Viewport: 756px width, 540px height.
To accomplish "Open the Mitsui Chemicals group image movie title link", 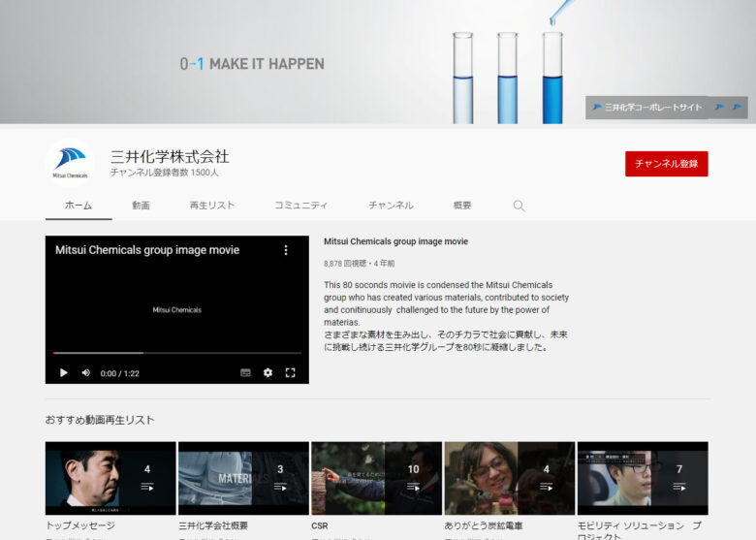I will pyautogui.click(x=395, y=241).
